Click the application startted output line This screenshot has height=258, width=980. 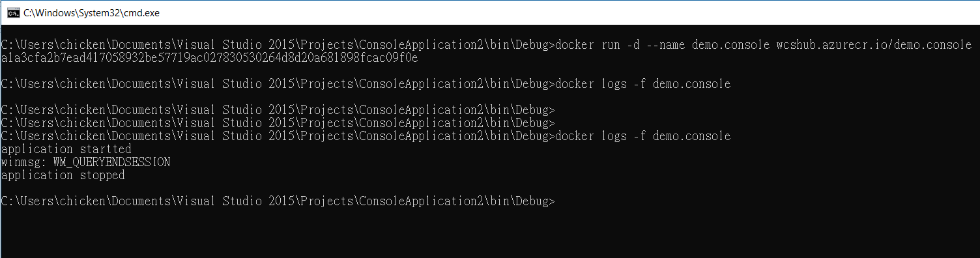tap(66, 149)
